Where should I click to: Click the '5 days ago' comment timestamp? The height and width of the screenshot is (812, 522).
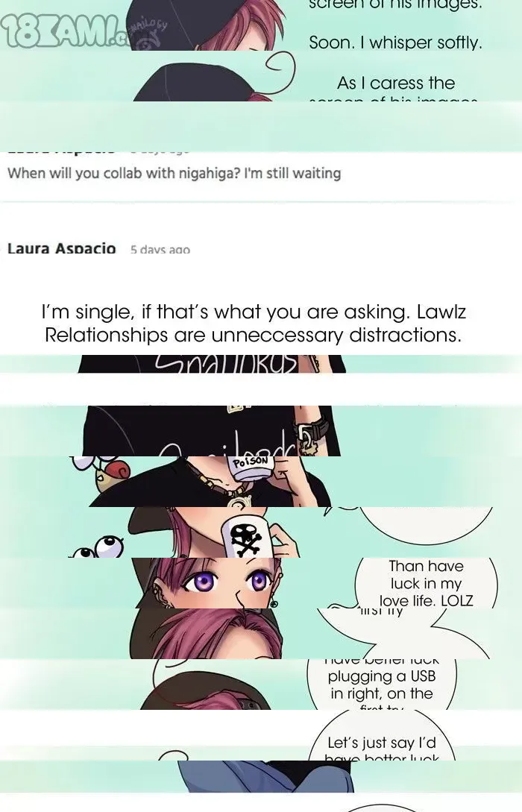click(160, 250)
